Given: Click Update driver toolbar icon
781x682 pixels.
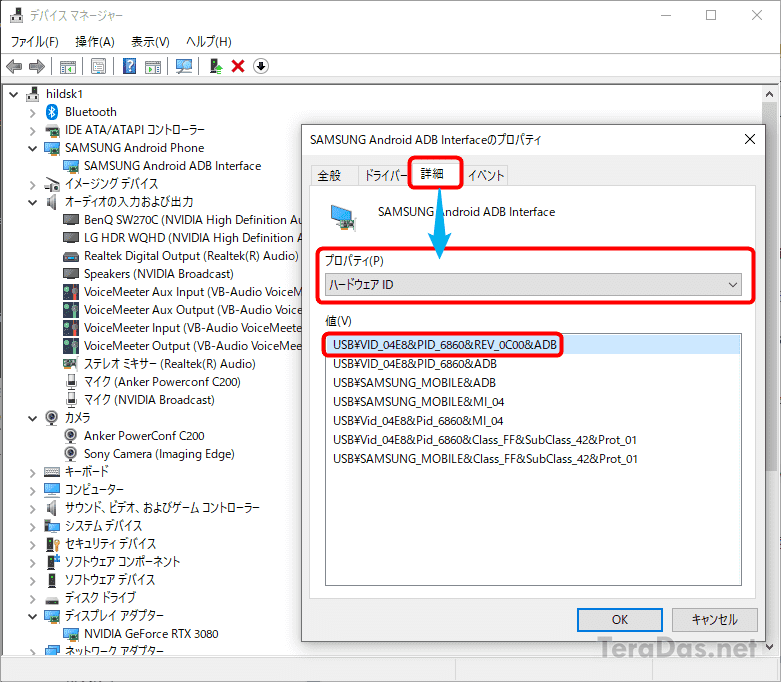Looking at the screenshot, I should 216,66.
